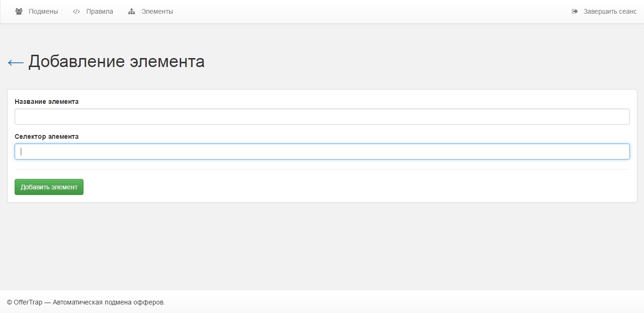
Task: Open the Правила menu item
Action: point(100,11)
